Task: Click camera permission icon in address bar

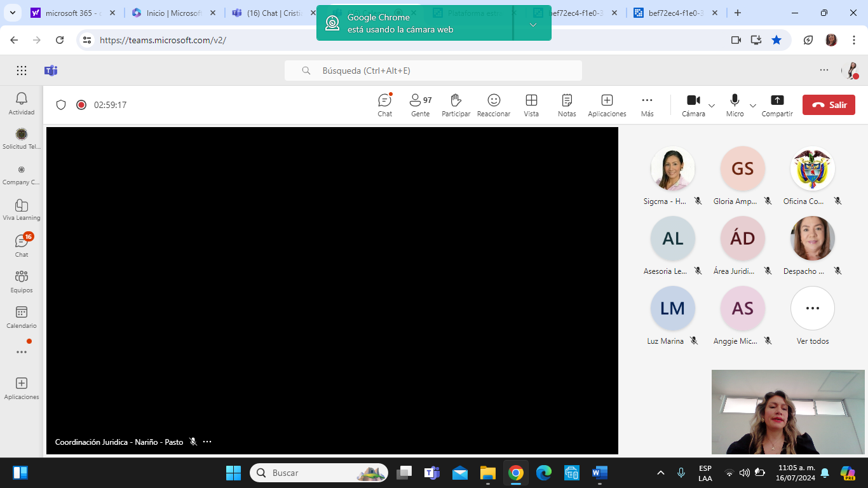Action: pyautogui.click(x=736, y=40)
